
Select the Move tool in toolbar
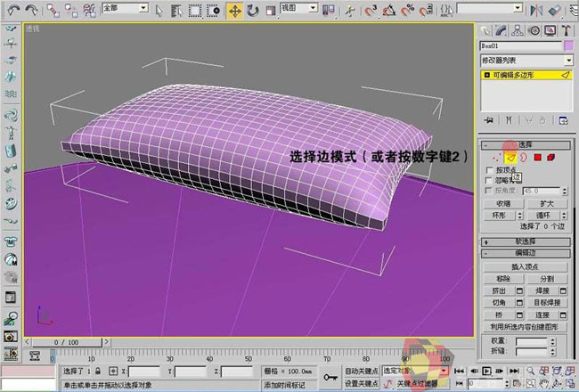click(235, 11)
